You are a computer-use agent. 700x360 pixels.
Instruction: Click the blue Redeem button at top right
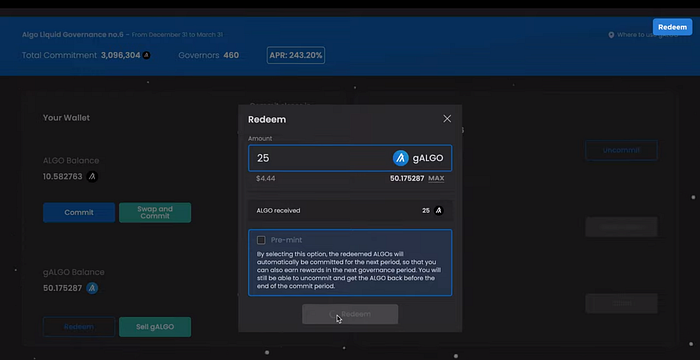coord(672,27)
